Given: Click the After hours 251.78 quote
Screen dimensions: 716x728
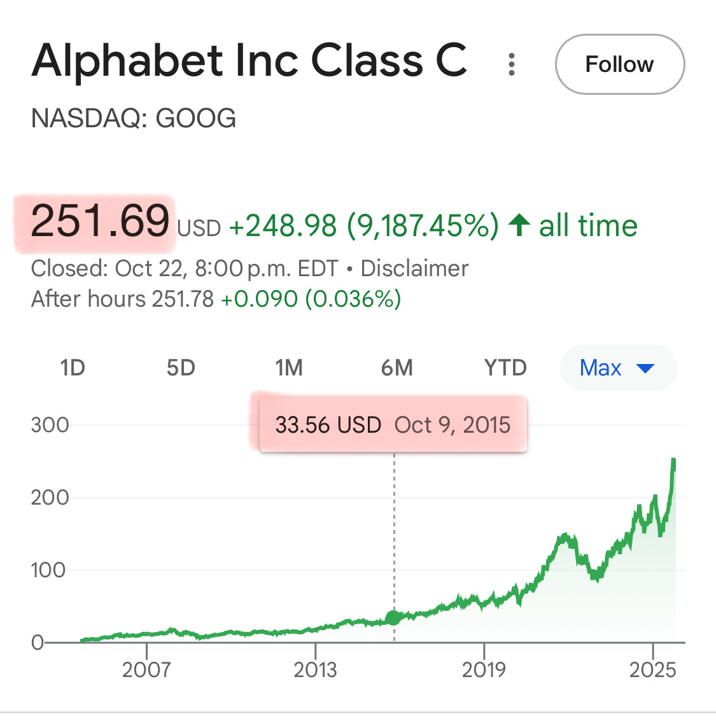Looking at the screenshot, I should pos(122,299).
